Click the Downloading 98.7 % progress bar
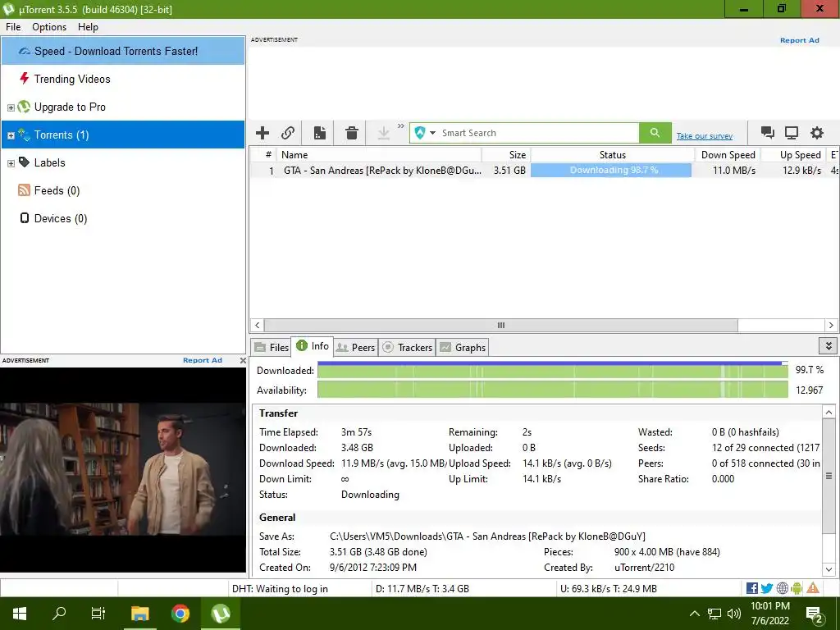The image size is (840, 630). (x=610, y=171)
